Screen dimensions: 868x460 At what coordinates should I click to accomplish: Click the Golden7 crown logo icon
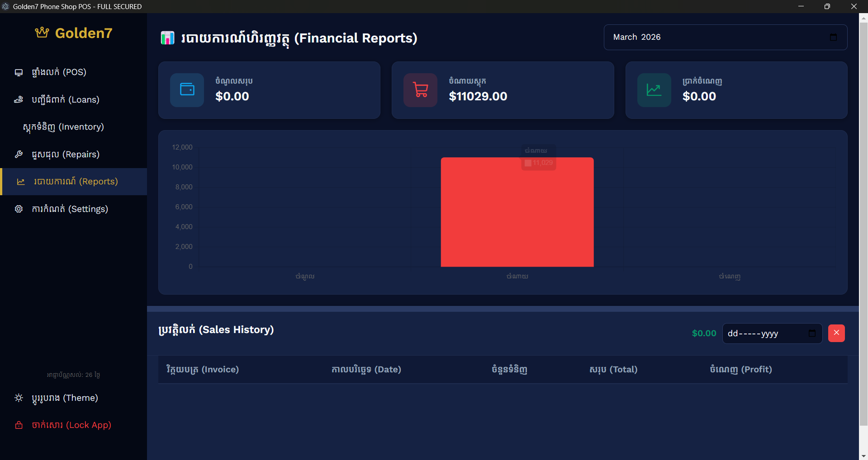coord(42,33)
